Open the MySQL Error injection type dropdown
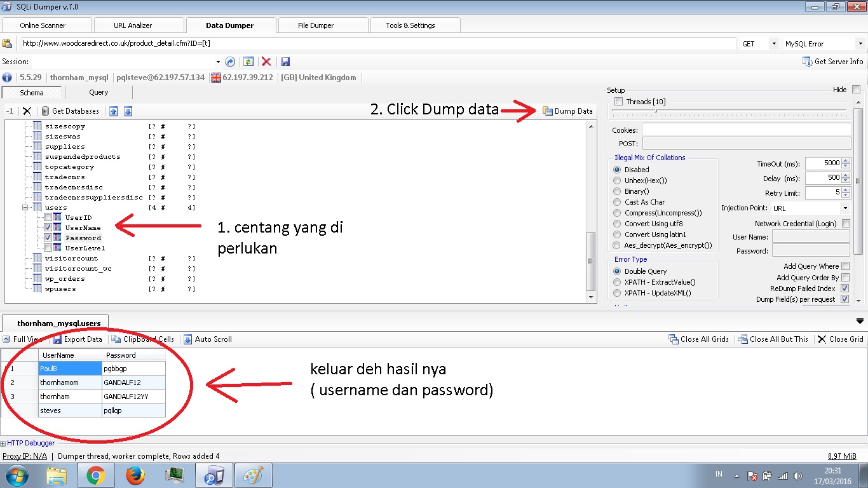 [860, 44]
